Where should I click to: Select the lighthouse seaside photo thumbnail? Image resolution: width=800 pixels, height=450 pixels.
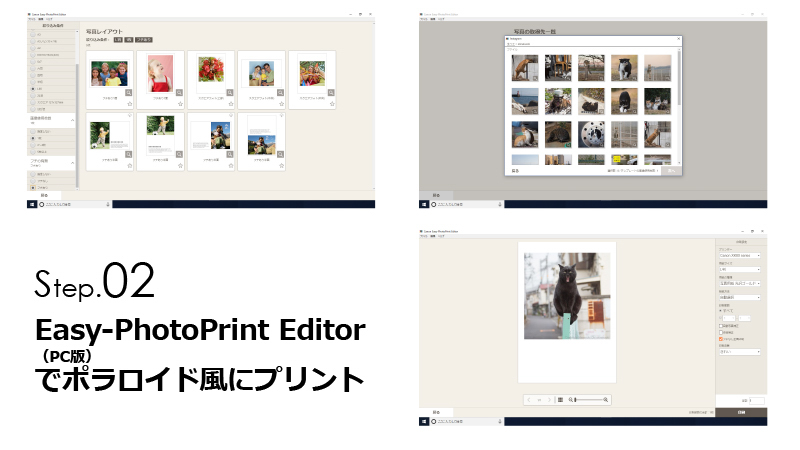[524, 101]
